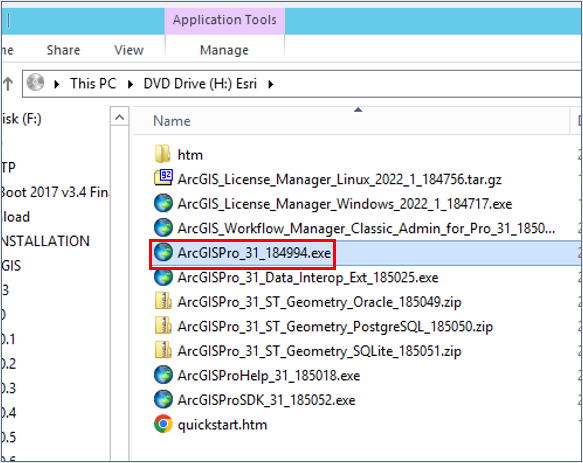Click the License Manager Windows exe globe icon

pos(163,203)
